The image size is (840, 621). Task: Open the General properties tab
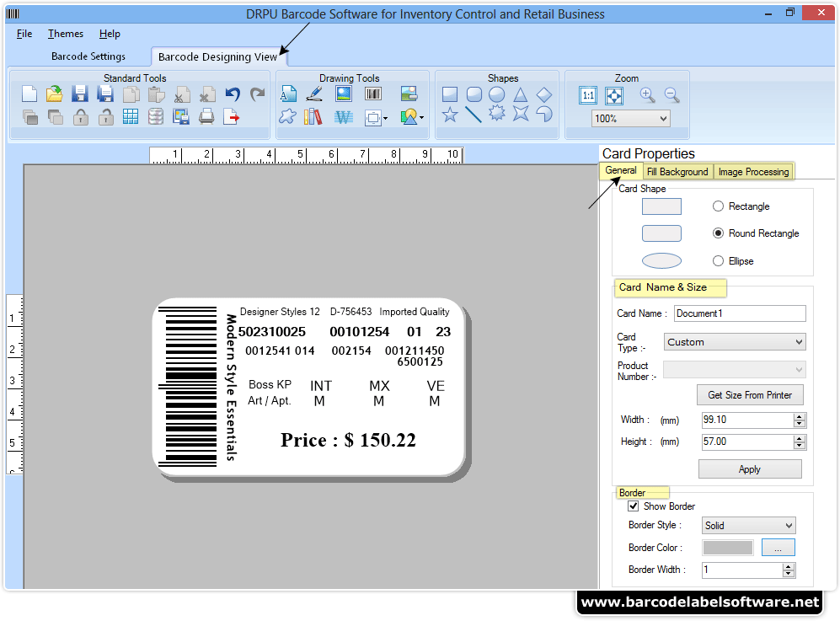pos(621,170)
